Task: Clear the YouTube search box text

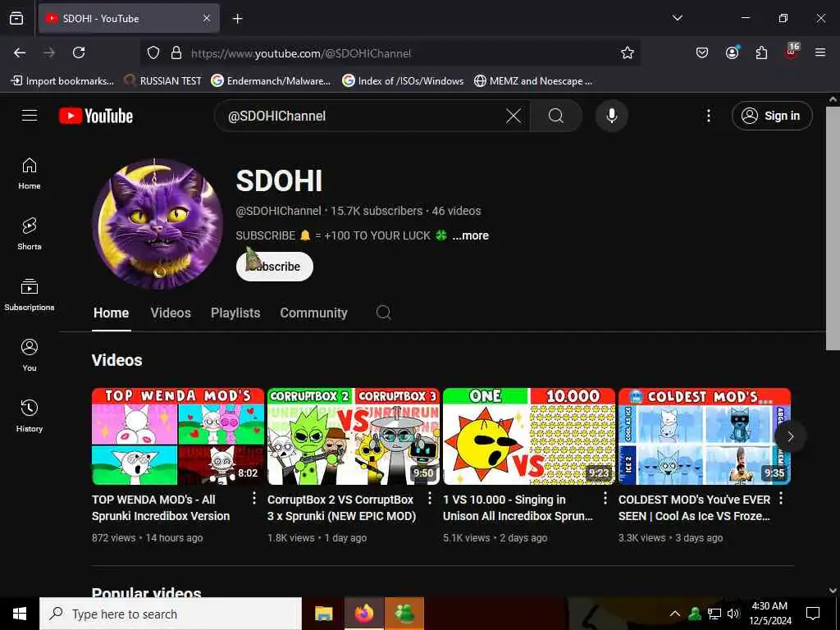Action: coord(514,116)
